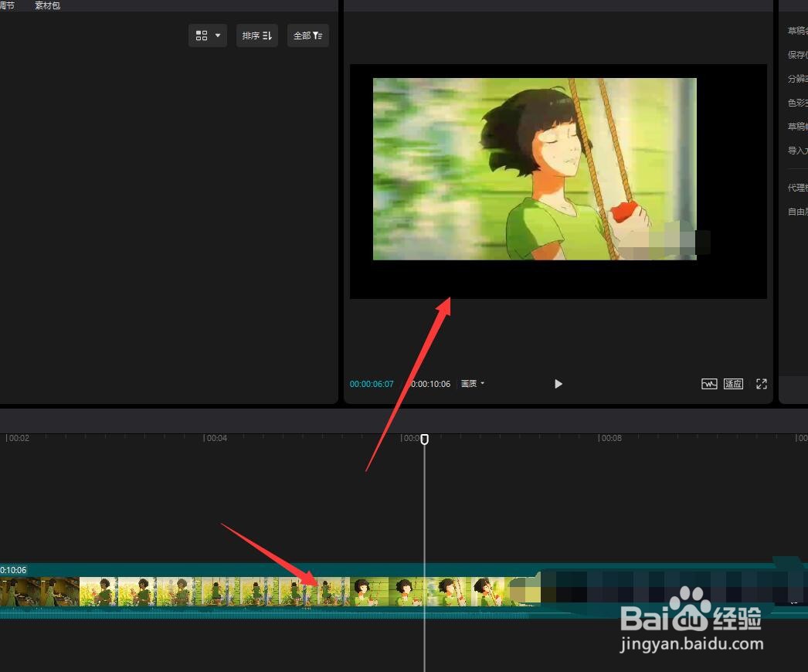Play the preview video
Screen dimensions: 808x672
coord(558,384)
